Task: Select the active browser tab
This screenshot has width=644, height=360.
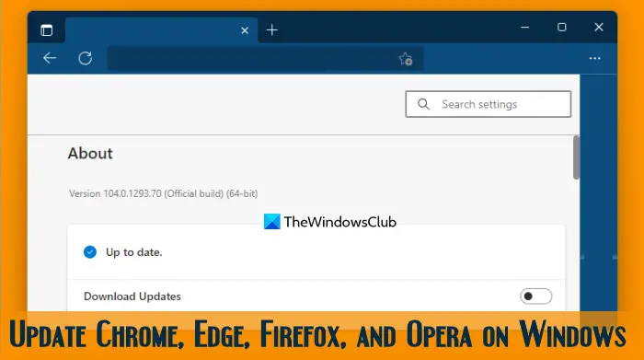Action: click(161, 30)
